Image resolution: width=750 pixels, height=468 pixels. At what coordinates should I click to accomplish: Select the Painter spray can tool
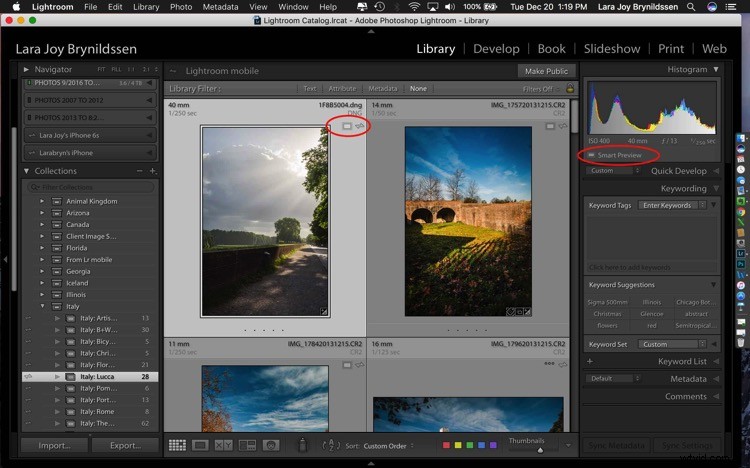(302, 445)
